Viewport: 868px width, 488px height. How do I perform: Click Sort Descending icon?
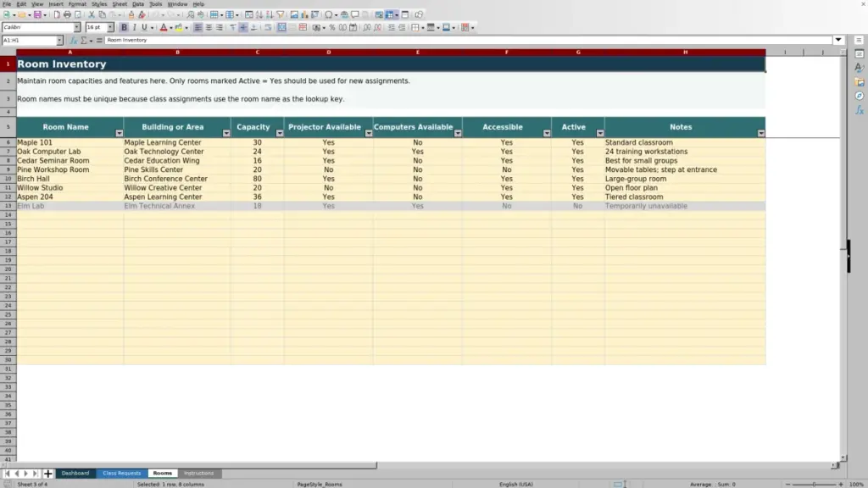point(270,14)
